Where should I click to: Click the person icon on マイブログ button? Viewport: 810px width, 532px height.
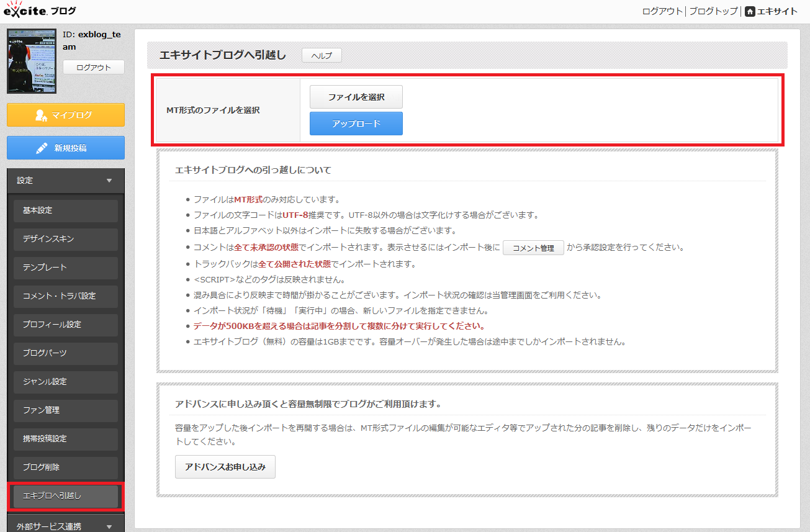coord(42,115)
